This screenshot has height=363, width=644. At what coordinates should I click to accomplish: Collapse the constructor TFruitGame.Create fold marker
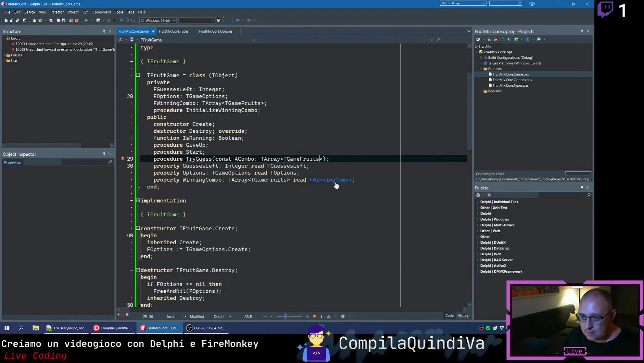click(x=138, y=228)
